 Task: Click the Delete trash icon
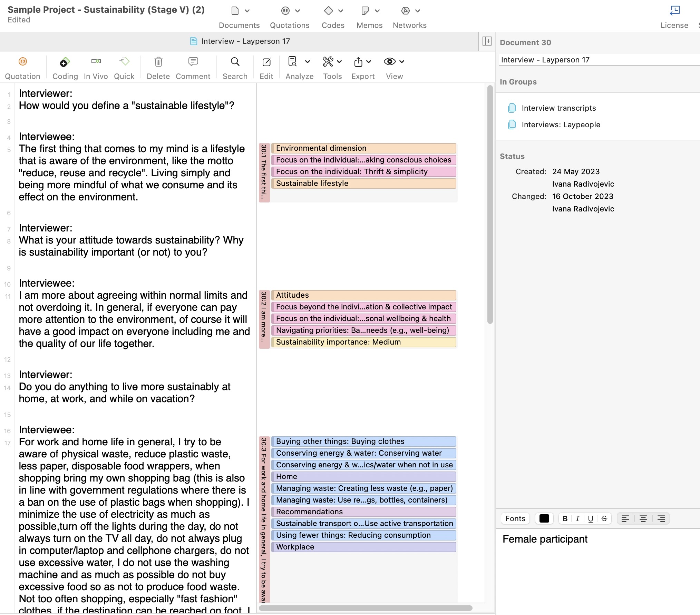pyautogui.click(x=158, y=62)
